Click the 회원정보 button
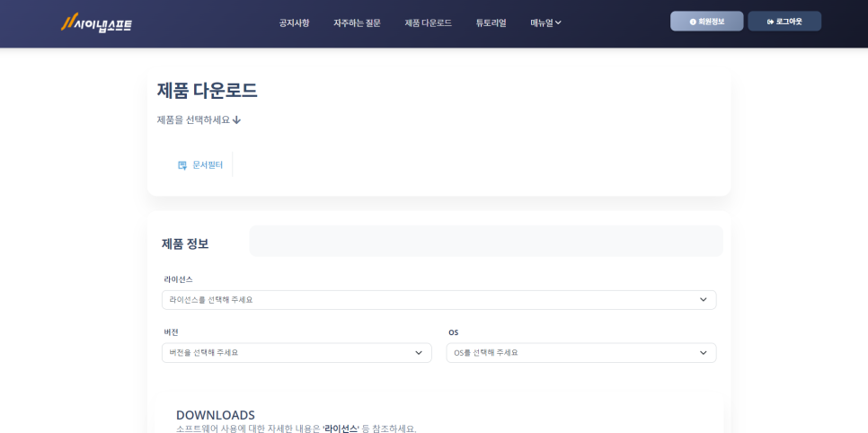 [x=706, y=21]
